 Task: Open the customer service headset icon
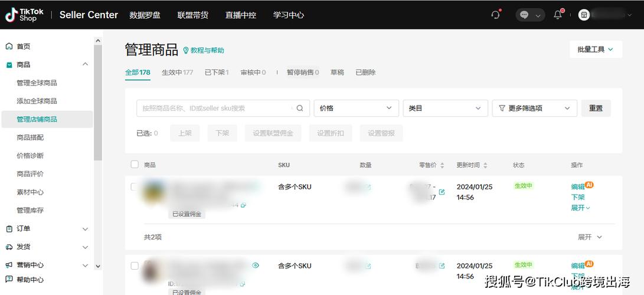click(x=495, y=15)
